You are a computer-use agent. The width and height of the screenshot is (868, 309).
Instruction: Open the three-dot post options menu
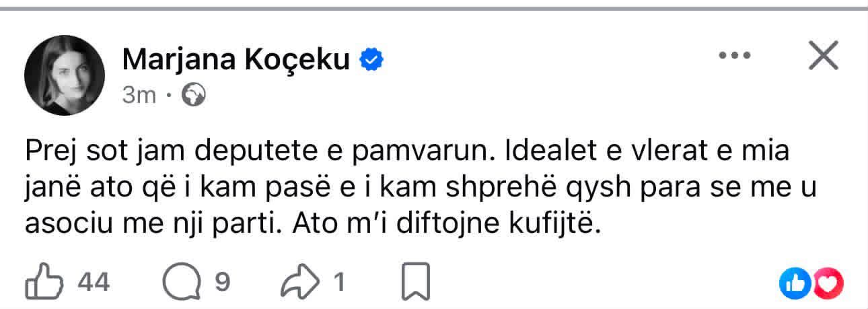click(734, 56)
